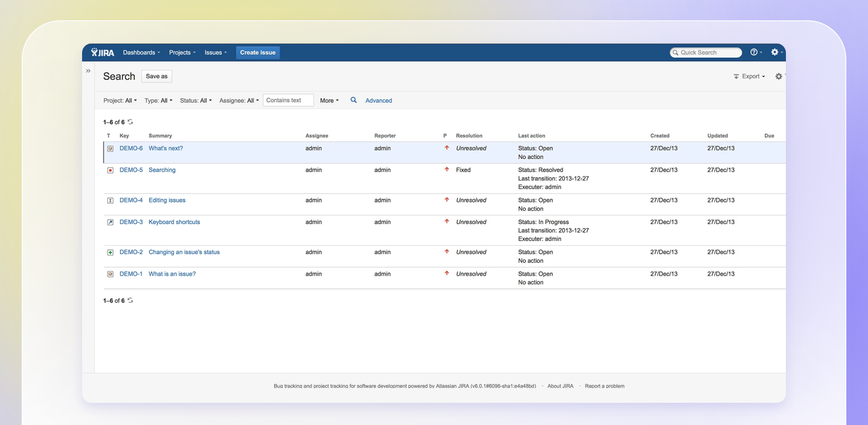Image resolution: width=868 pixels, height=425 pixels.
Task: Click the About JIRA footer link
Action: point(560,386)
